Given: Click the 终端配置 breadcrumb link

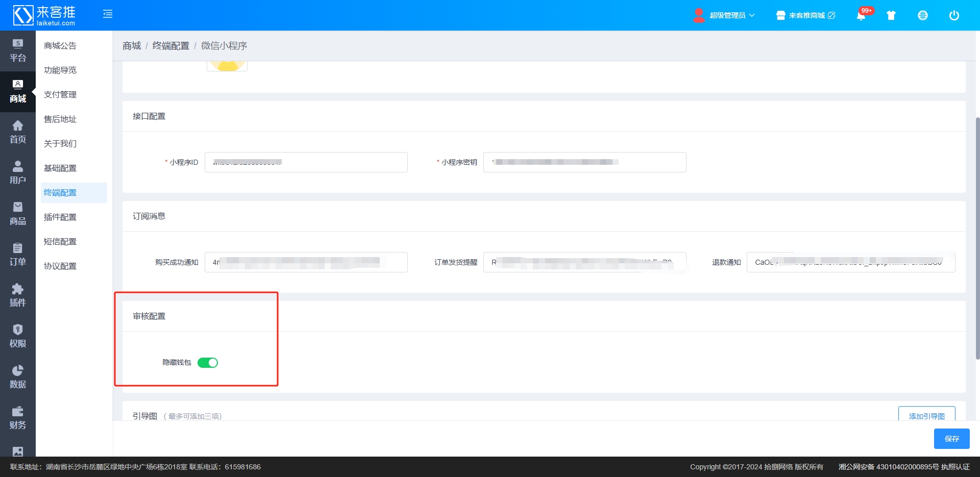Looking at the screenshot, I should coord(170,46).
